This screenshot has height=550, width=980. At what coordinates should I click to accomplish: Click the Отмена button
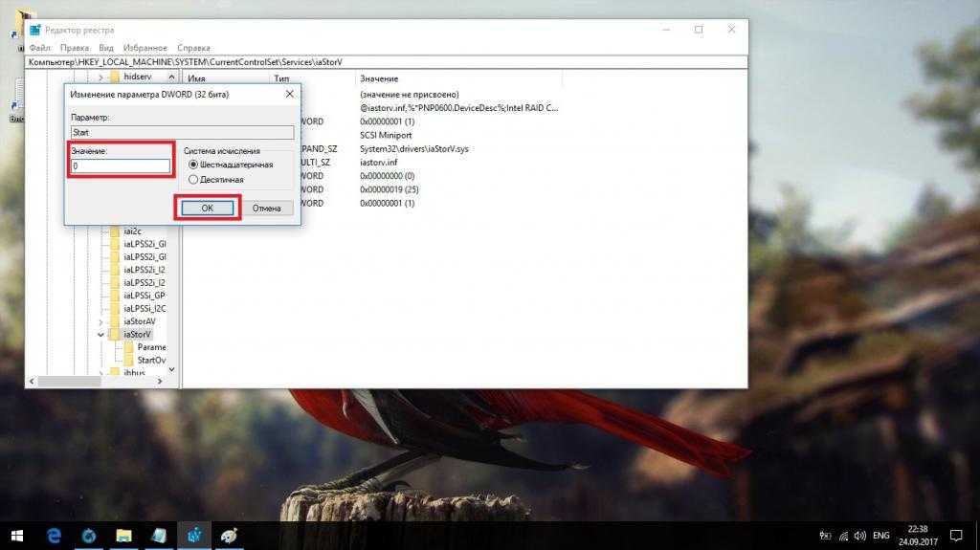pyautogui.click(x=267, y=209)
